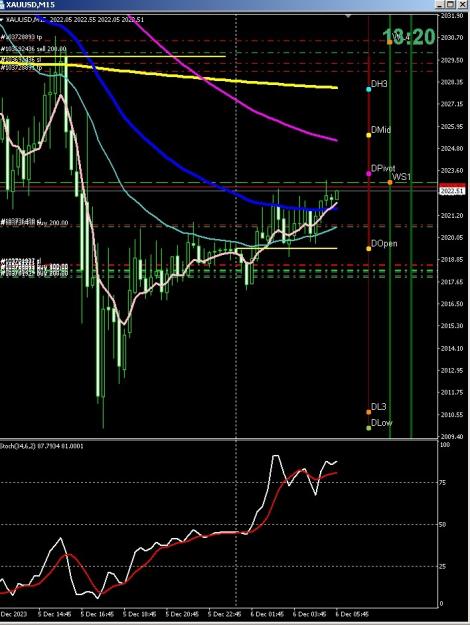Screen dimensions: 470x625
Task: Click the 6 Dec 01:45 time axis label
Action: click(267, 614)
